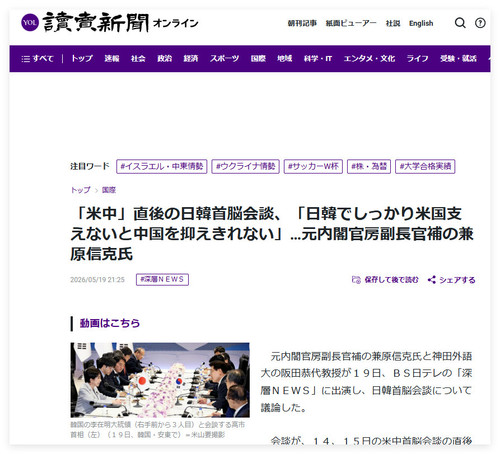Click the date 2026/05/19 21:25
The width and height of the screenshot is (500, 454).
point(97,279)
